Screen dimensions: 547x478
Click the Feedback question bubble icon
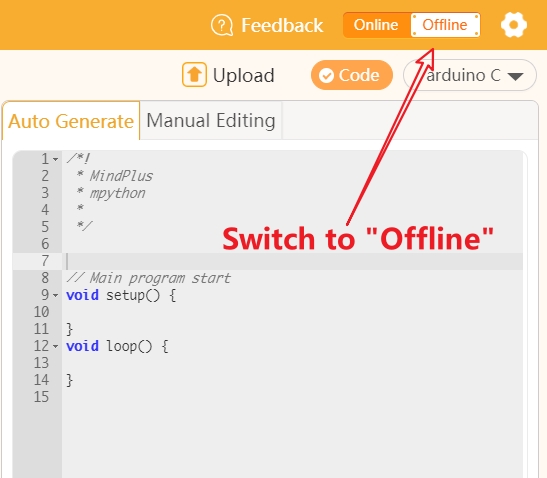[222, 25]
